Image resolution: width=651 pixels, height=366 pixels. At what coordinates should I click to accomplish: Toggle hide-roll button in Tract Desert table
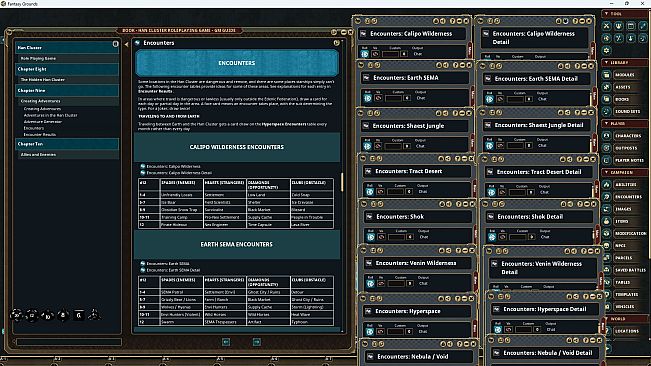(380, 192)
